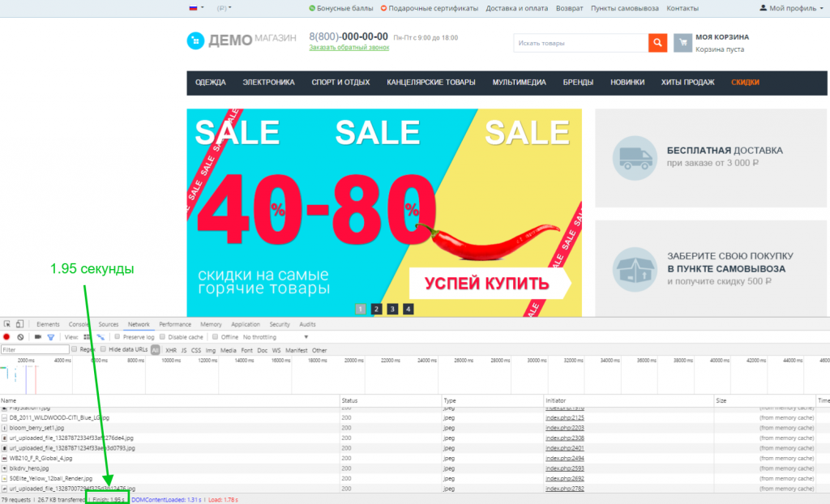The height and width of the screenshot is (504, 830).
Task: Click the pickup point box icon
Action: 635,269
